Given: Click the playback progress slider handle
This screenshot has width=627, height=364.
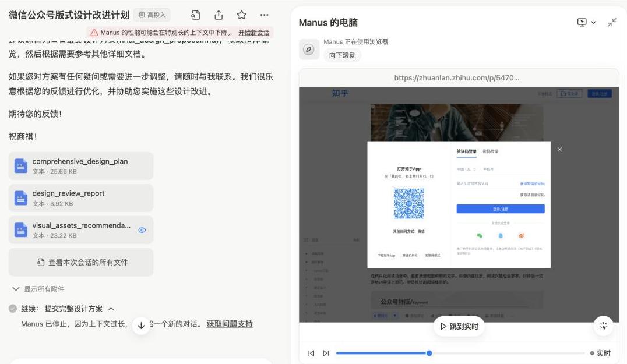Looking at the screenshot, I should [429, 353].
